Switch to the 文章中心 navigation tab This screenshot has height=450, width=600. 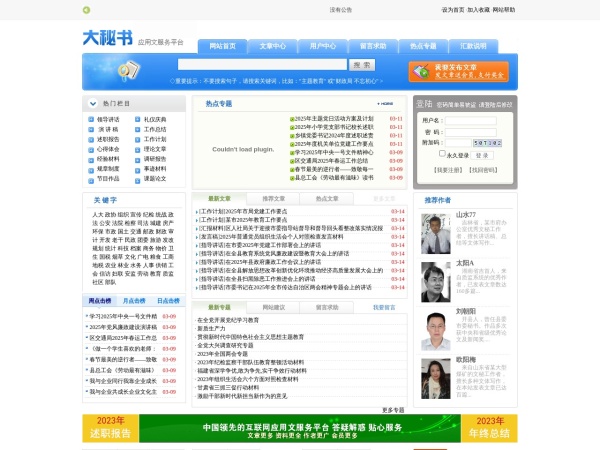coord(272,46)
